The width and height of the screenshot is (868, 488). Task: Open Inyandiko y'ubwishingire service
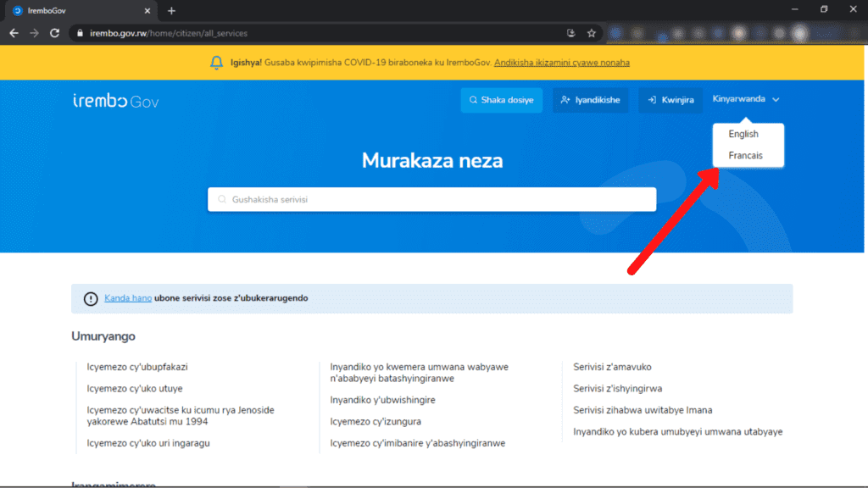point(382,400)
